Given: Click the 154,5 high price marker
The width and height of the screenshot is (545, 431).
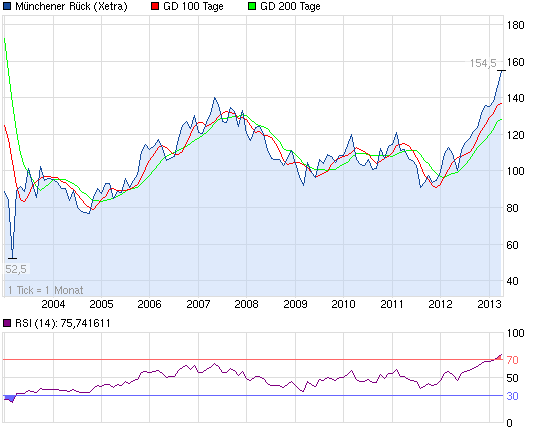Looking at the screenshot, I should click(x=483, y=63).
